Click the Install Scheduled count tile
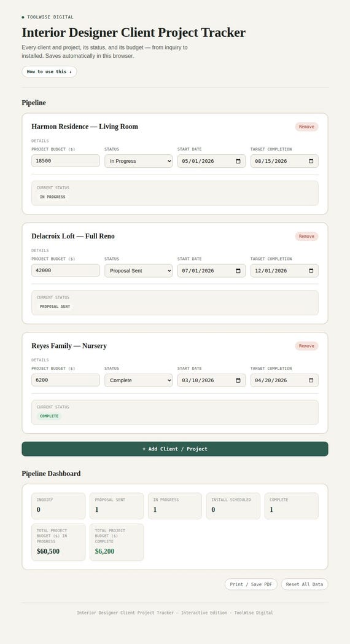The width and height of the screenshot is (350, 644). (233, 506)
